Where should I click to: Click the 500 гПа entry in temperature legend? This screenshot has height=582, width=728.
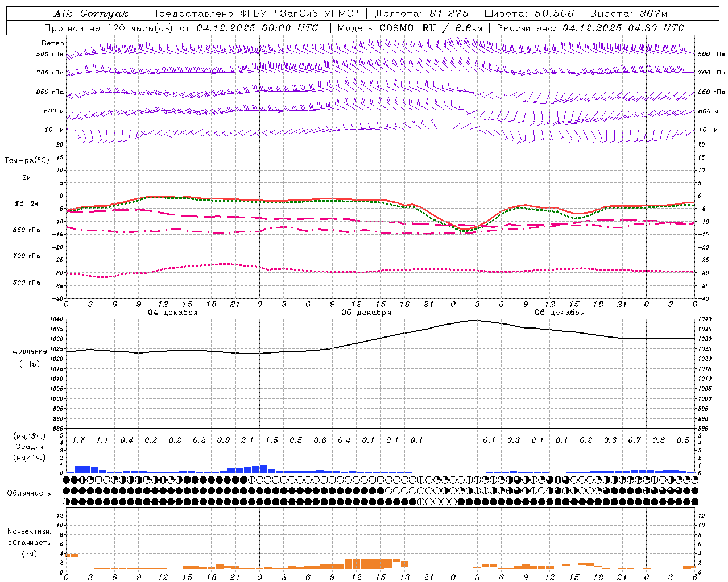pos(27,282)
